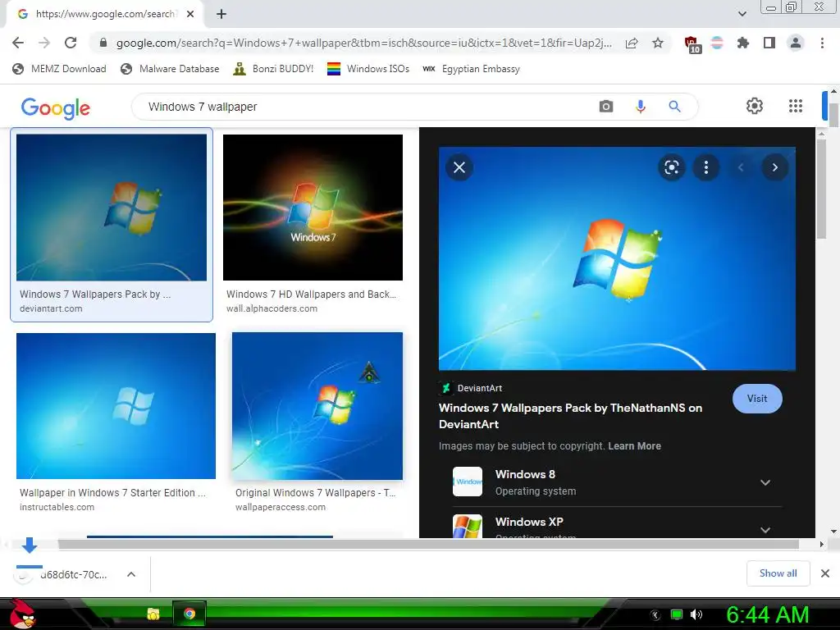Click the preview panel vertical scrollbar
Image resolution: width=840 pixels, height=630 pixels.
click(820, 188)
